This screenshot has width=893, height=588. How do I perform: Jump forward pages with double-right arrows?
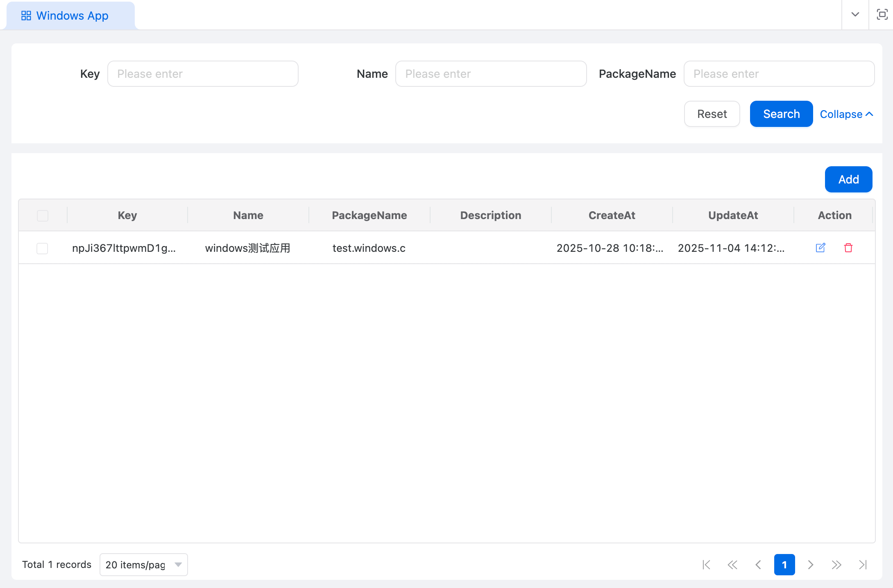[x=836, y=565]
